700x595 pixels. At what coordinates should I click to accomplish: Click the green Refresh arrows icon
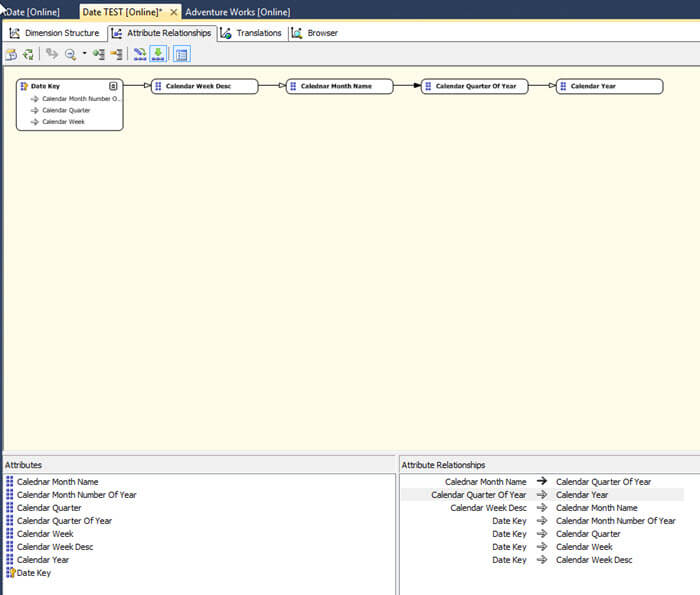[x=28, y=54]
